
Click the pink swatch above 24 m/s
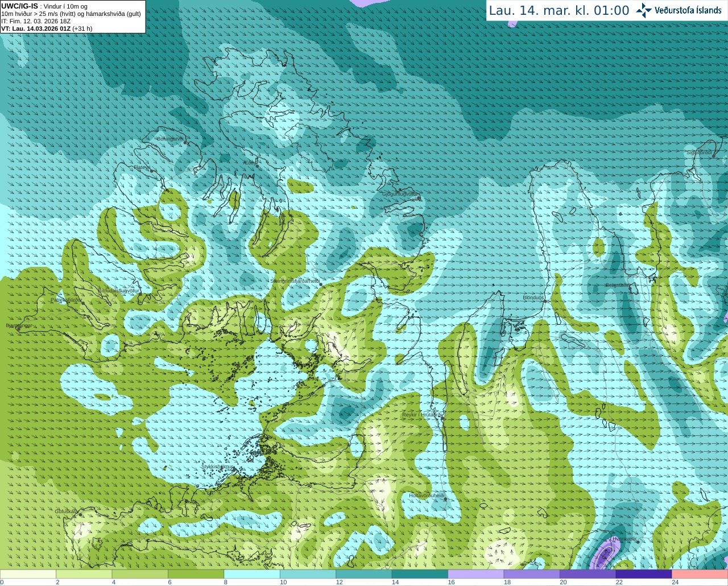click(x=700, y=574)
